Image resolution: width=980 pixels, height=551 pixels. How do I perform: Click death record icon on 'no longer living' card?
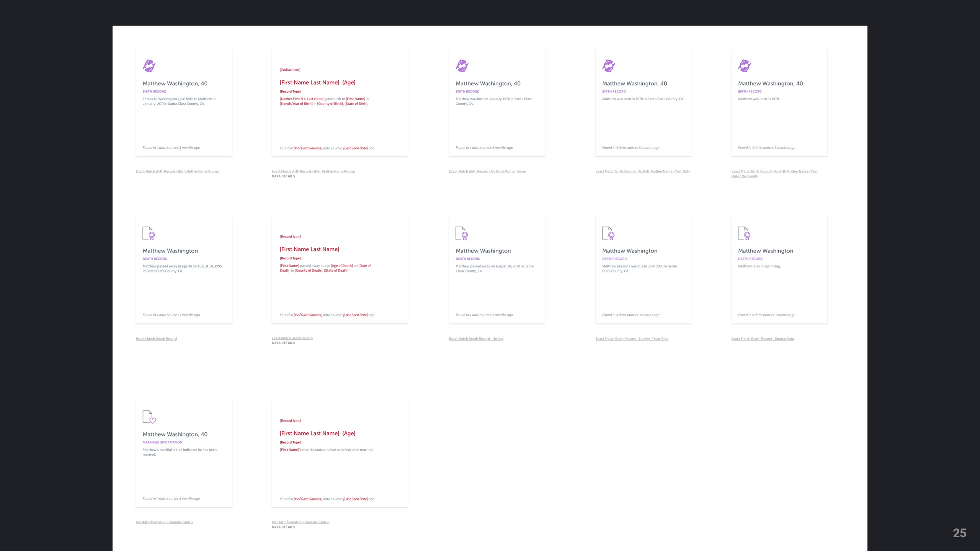[x=744, y=233]
